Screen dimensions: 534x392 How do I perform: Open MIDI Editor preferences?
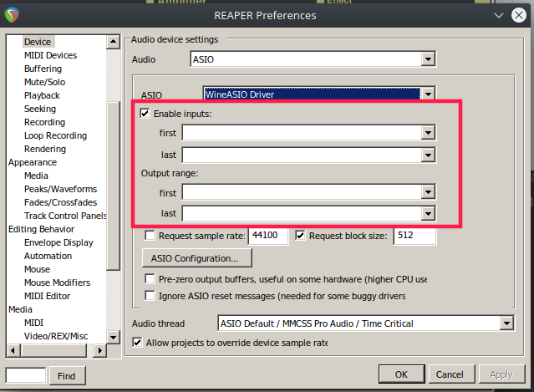pos(47,296)
